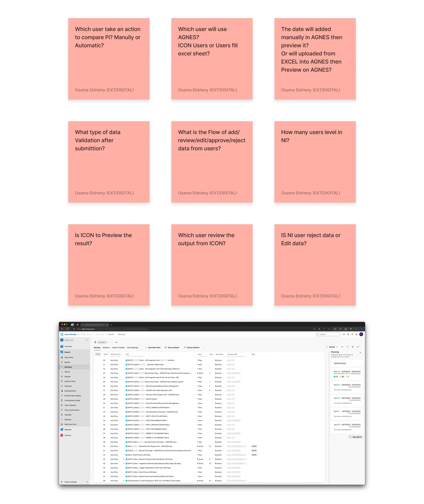This screenshot has width=424, height=504.
Task: Expand row 44 Suppliers & Demand Data Request
Action: coord(124,464)
